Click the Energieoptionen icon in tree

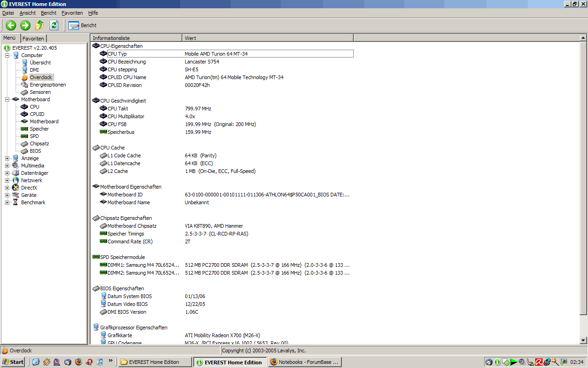(x=25, y=85)
